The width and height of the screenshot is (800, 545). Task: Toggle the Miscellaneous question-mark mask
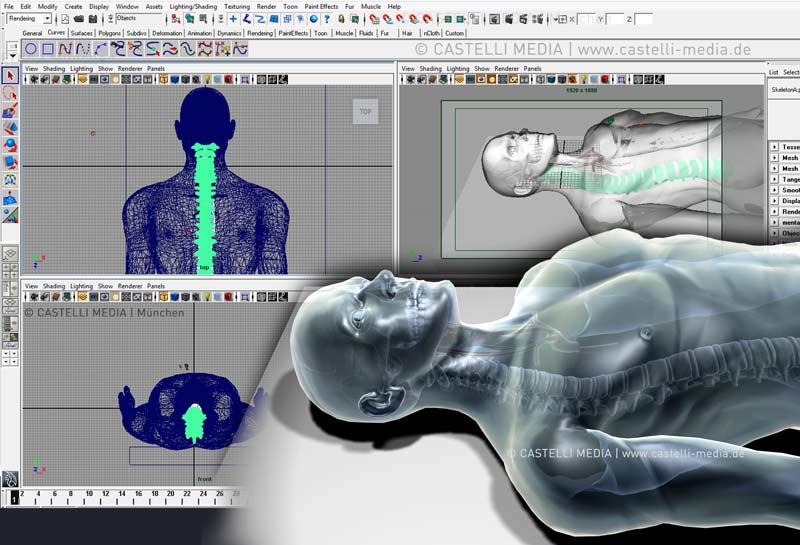coord(327,19)
